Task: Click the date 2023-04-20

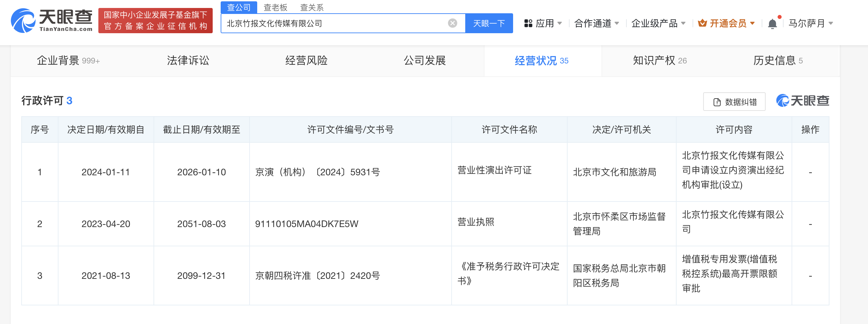Action: pos(105,224)
